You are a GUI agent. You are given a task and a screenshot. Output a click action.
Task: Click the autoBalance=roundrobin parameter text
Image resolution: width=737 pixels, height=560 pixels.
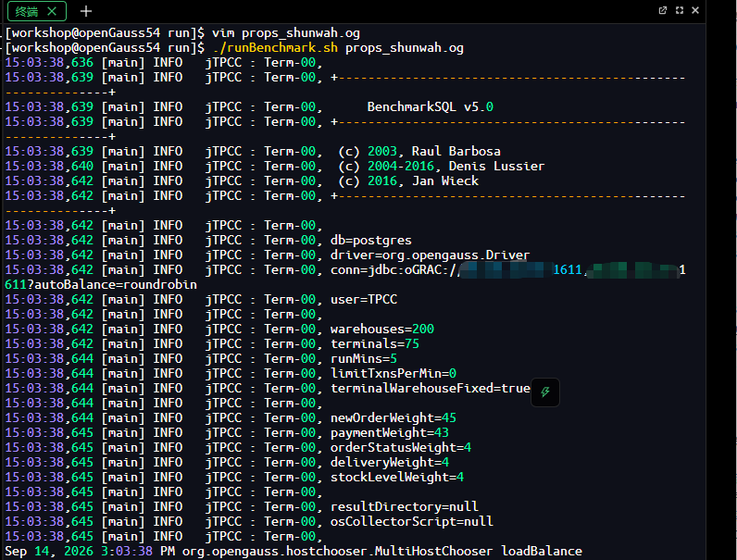coord(115,285)
